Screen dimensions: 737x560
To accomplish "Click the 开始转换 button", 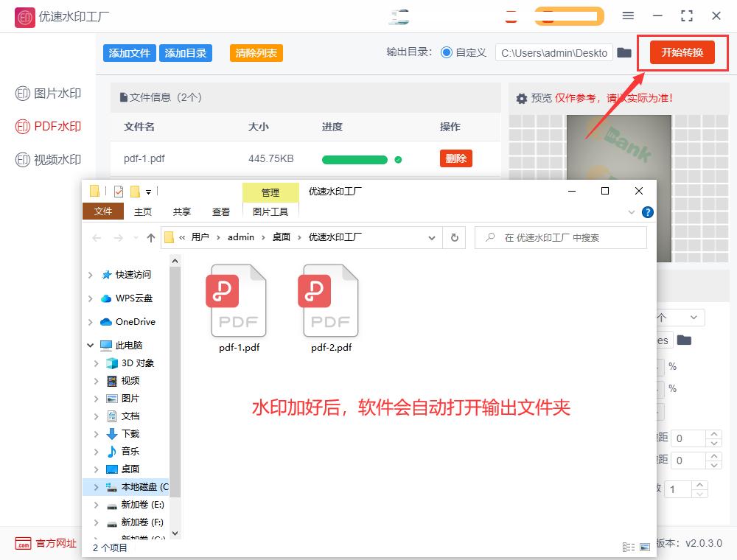I will 682,53.
